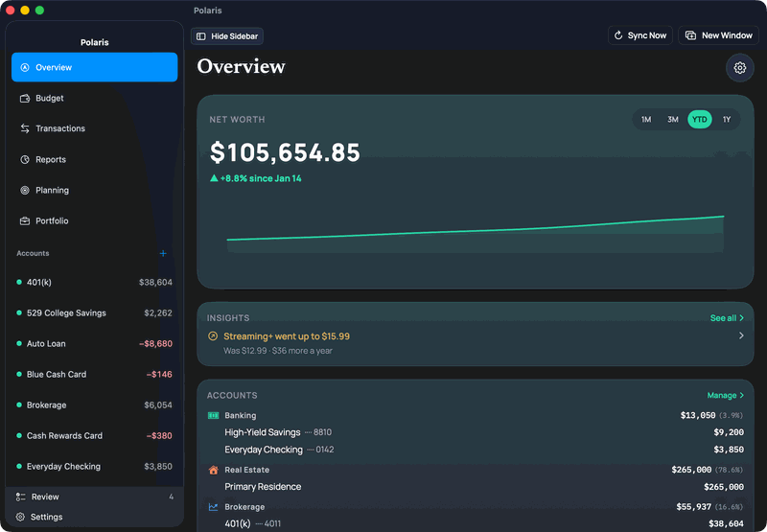Image resolution: width=767 pixels, height=532 pixels.
Task: Click the Banking cash icon
Action: (213, 416)
